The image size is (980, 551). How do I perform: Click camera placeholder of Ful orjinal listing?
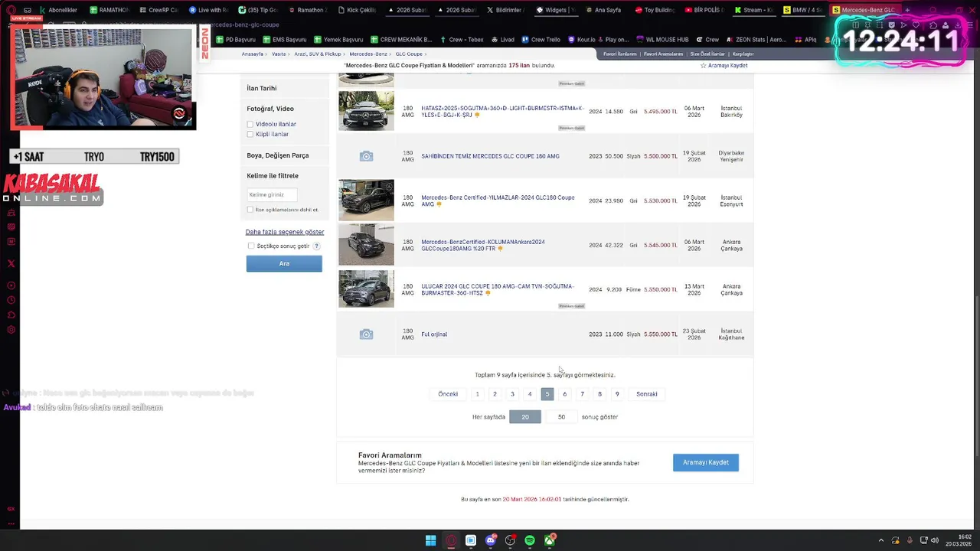point(366,334)
